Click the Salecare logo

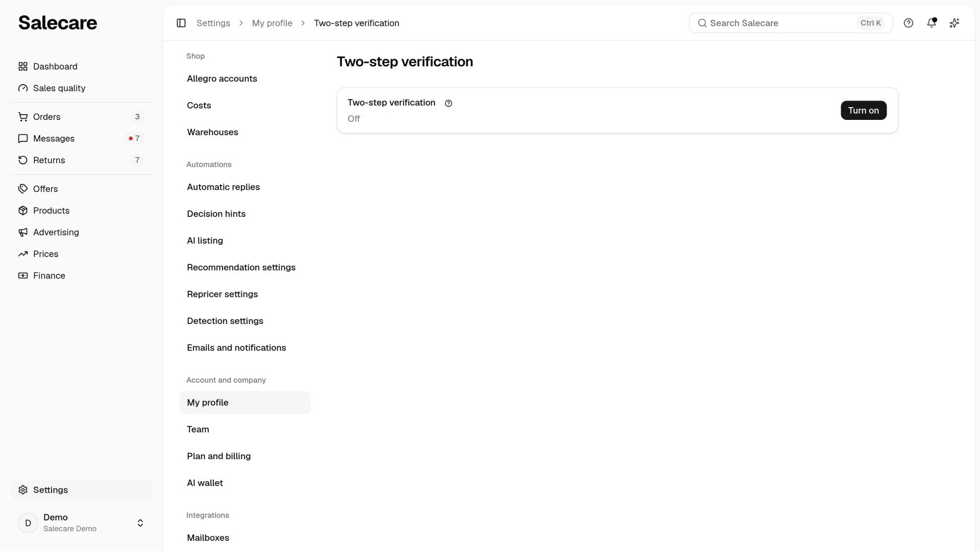click(x=58, y=23)
